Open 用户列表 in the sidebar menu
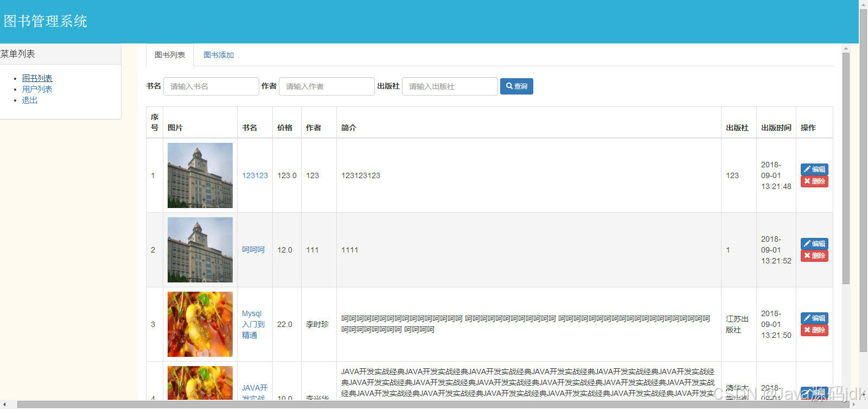This screenshot has height=409, width=868. pos(37,89)
